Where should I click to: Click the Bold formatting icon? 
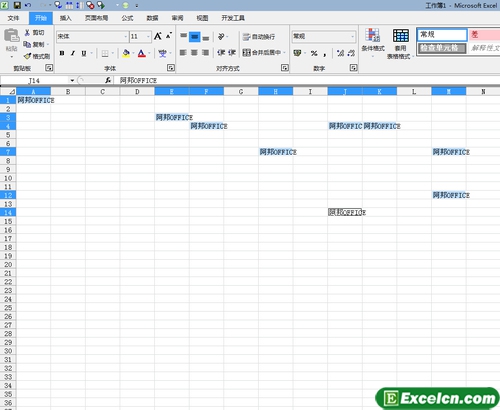point(62,53)
